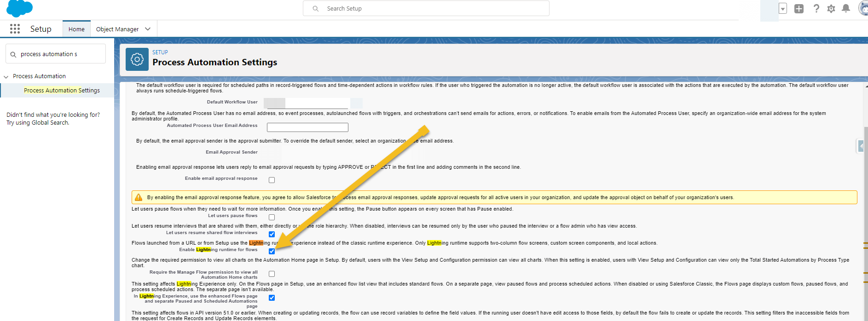Expand the side panel handle on right edge
The height and width of the screenshot is (321, 868).
click(x=861, y=146)
